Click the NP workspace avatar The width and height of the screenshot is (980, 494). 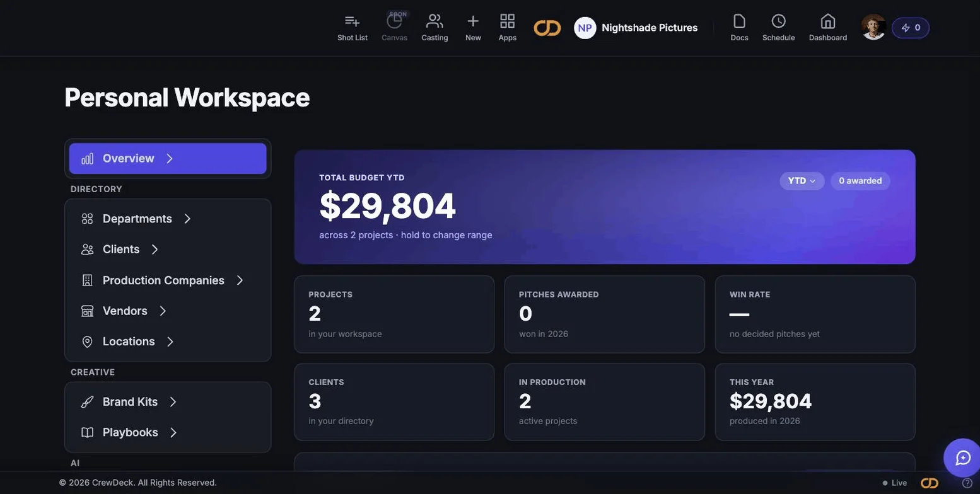(x=585, y=28)
